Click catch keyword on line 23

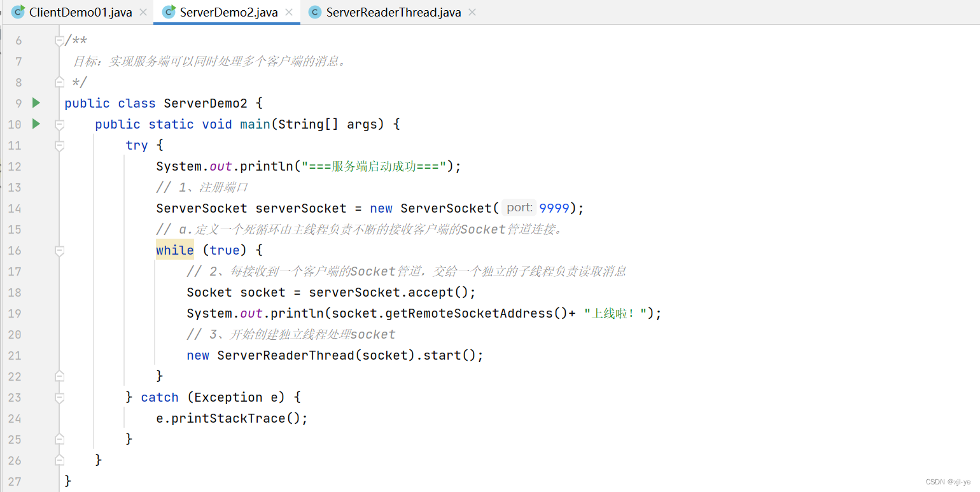[160, 397]
